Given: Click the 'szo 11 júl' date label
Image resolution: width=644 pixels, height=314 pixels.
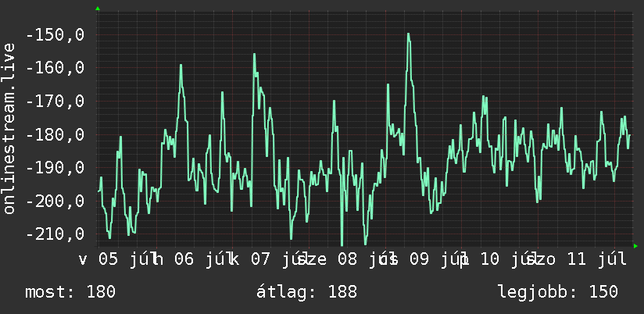Looking at the screenshot, I should coord(578,259).
